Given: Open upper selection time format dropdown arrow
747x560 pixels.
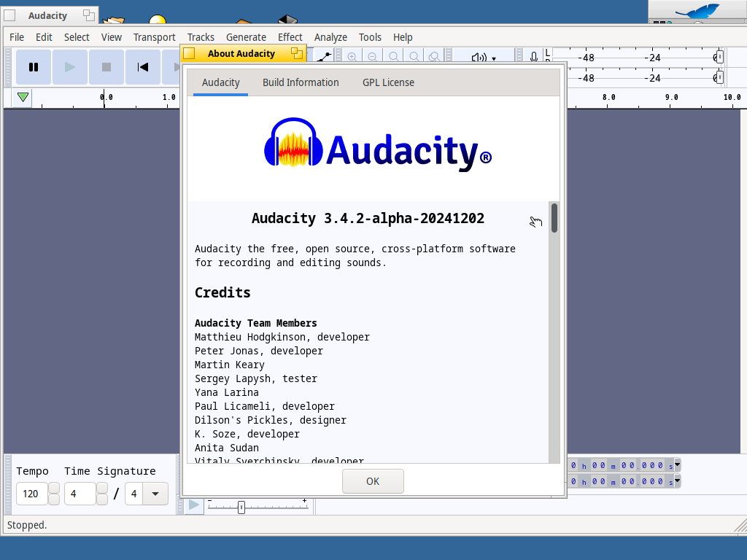Looking at the screenshot, I should pos(677,464).
